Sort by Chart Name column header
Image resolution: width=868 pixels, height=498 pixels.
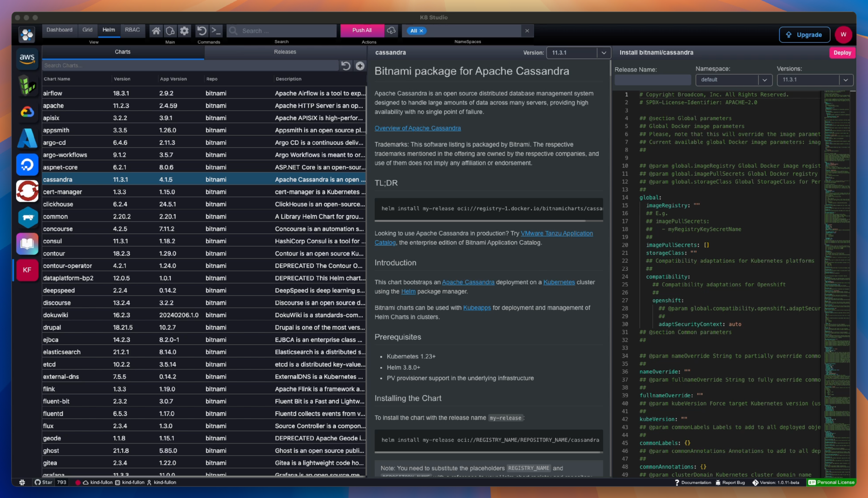point(57,79)
